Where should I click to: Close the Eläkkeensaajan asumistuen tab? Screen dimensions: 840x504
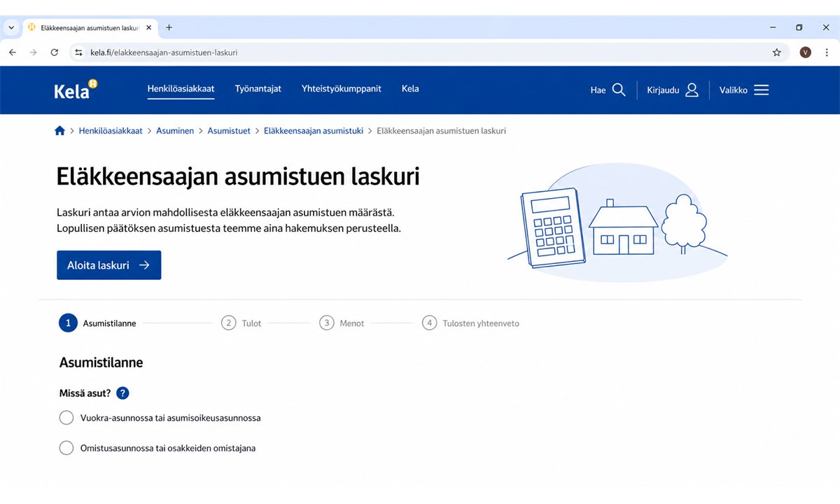click(x=148, y=28)
